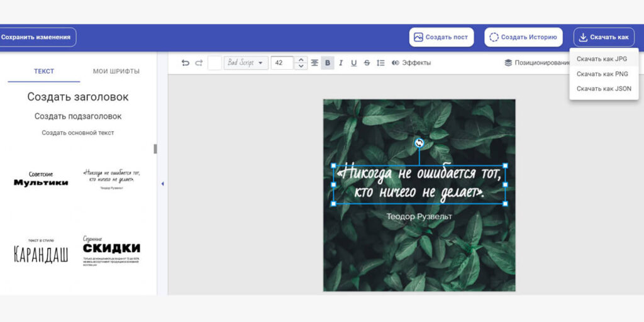
Task: Open Позиционирование layers option
Action: point(536,63)
